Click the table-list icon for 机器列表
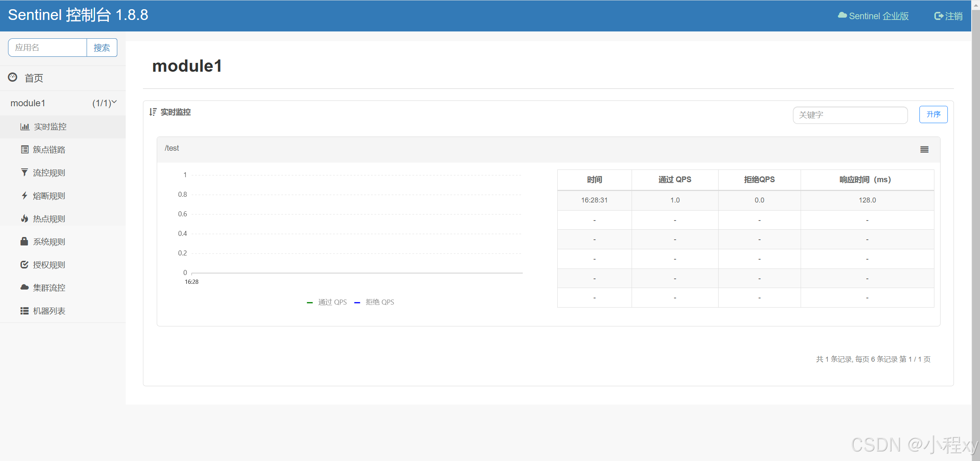This screenshot has width=980, height=461. [25, 311]
